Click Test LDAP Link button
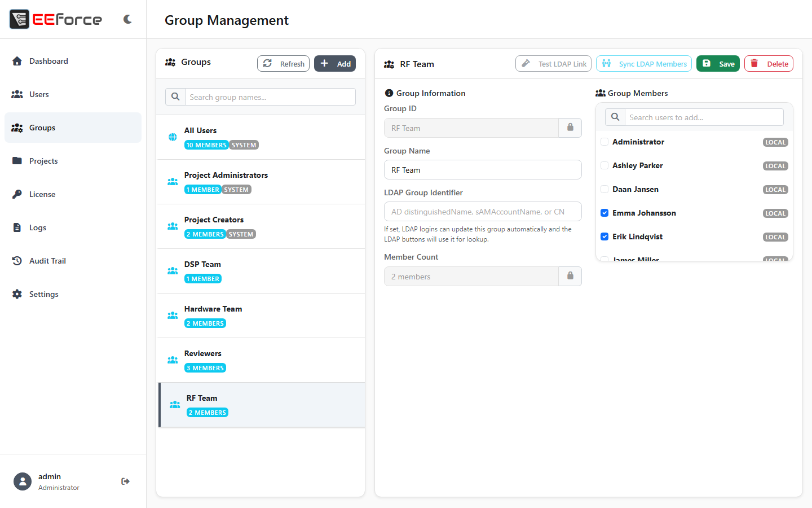This screenshot has width=812, height=508. coord(553,64)
